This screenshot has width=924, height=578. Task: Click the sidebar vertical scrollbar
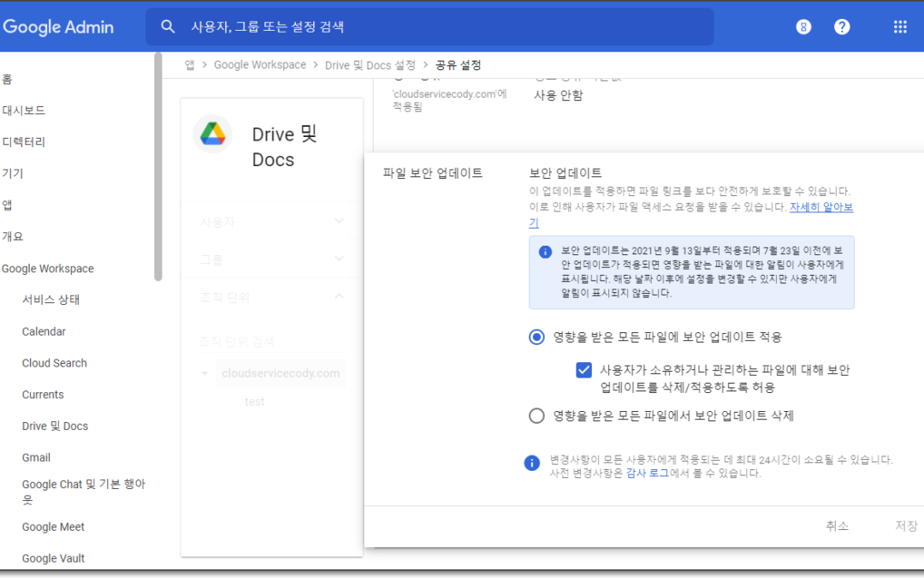coord(157,166)
